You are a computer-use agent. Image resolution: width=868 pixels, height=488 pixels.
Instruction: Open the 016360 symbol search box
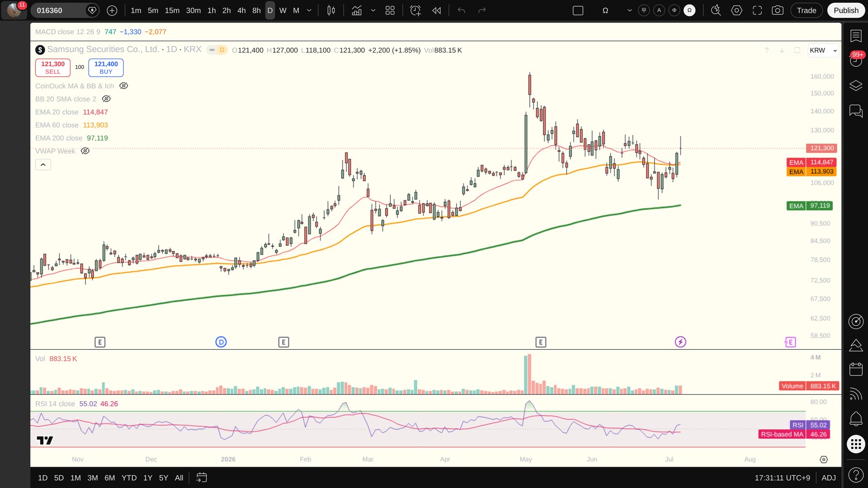64,10
